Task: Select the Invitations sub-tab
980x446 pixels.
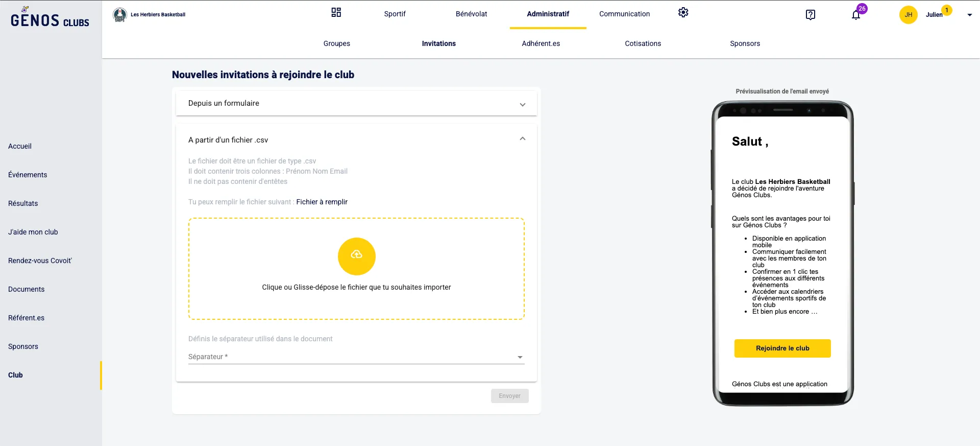Action: point(439,43)
